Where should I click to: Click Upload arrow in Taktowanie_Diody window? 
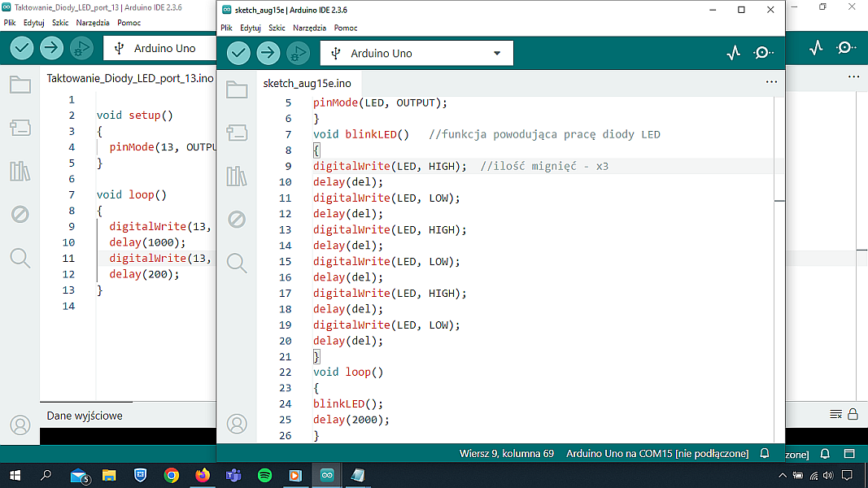pyautogui.click(x=51, y=48)
